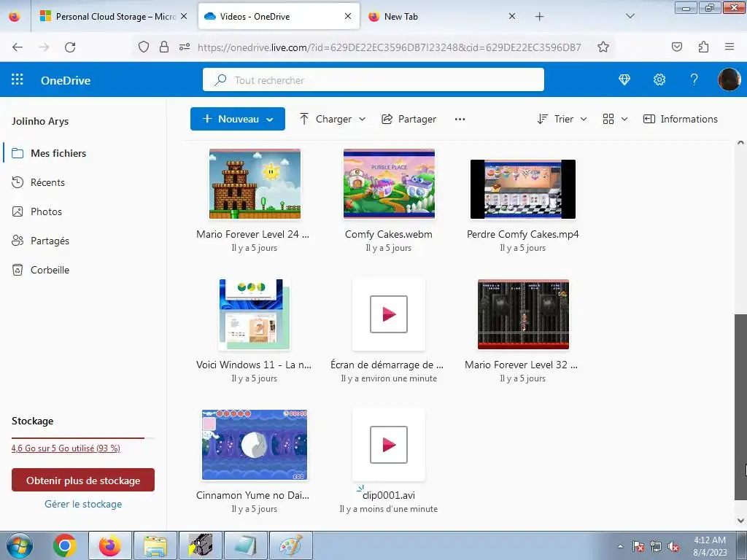Open the Gérer le stockage link
The height and width of the screenshot is (560, 747).
point(83,504)
